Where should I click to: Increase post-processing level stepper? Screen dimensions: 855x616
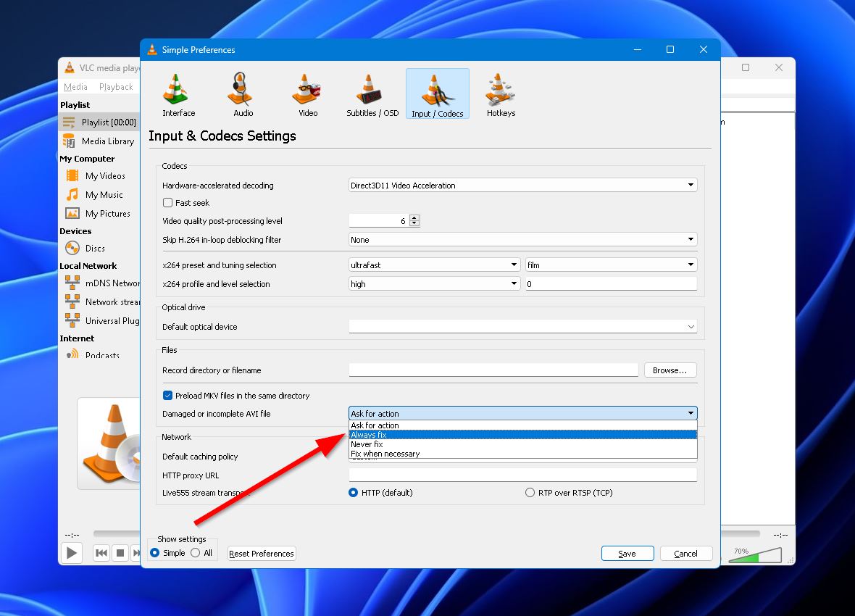click(414, 217)
